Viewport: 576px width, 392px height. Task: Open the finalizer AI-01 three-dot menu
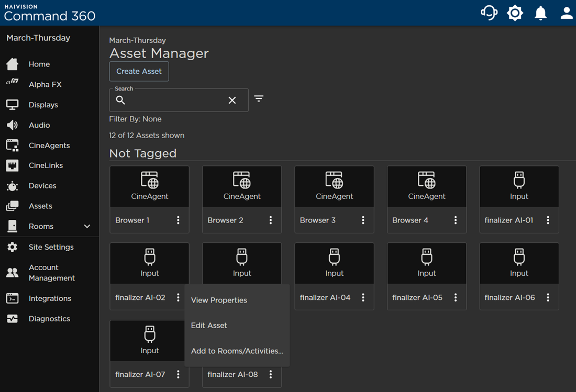pyautogui.click(x=548, y=220)
